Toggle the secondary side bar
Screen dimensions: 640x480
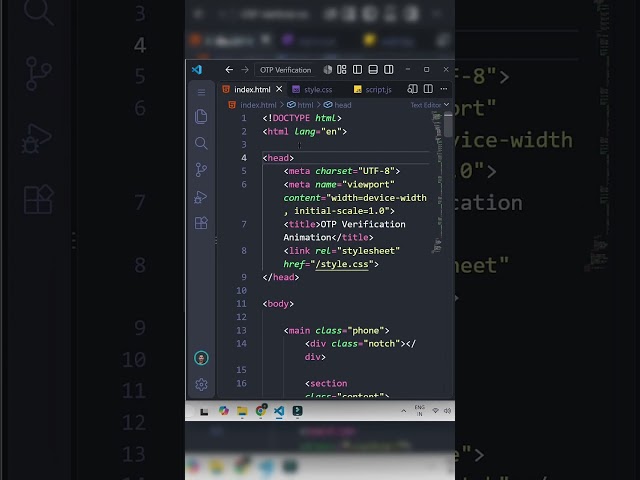pyautogui.click(x=389, y=70)
